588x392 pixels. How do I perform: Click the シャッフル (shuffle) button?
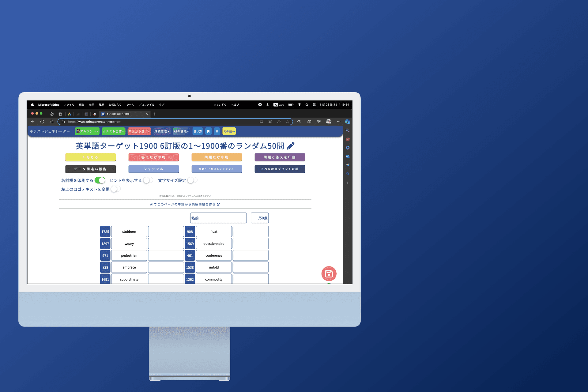tap(153, 168)
